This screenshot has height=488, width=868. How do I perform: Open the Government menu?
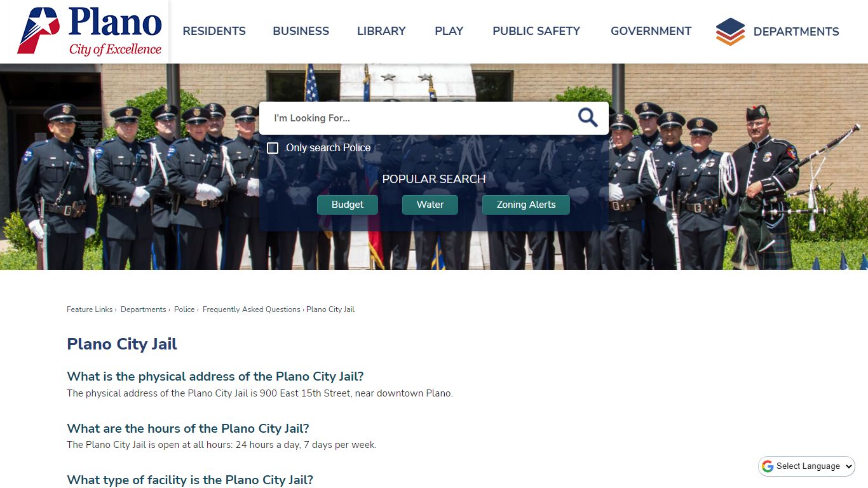click(x=651, y=31)
